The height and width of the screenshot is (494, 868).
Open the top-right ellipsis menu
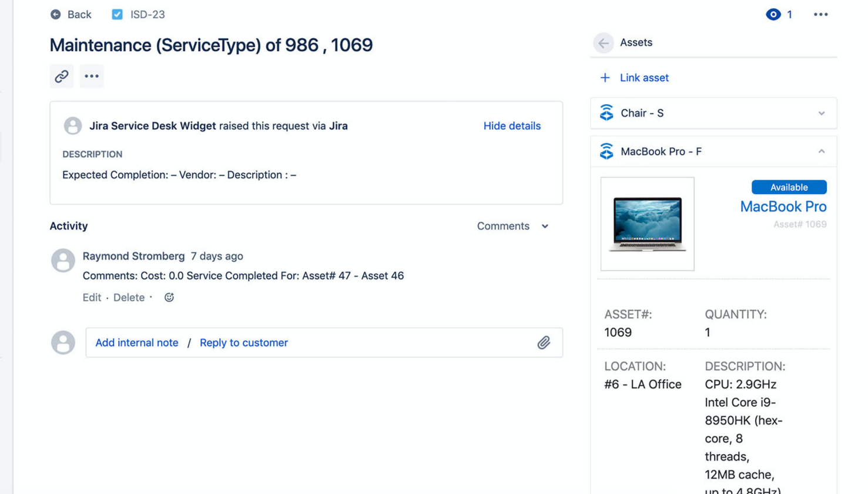[x=820, y=15]
